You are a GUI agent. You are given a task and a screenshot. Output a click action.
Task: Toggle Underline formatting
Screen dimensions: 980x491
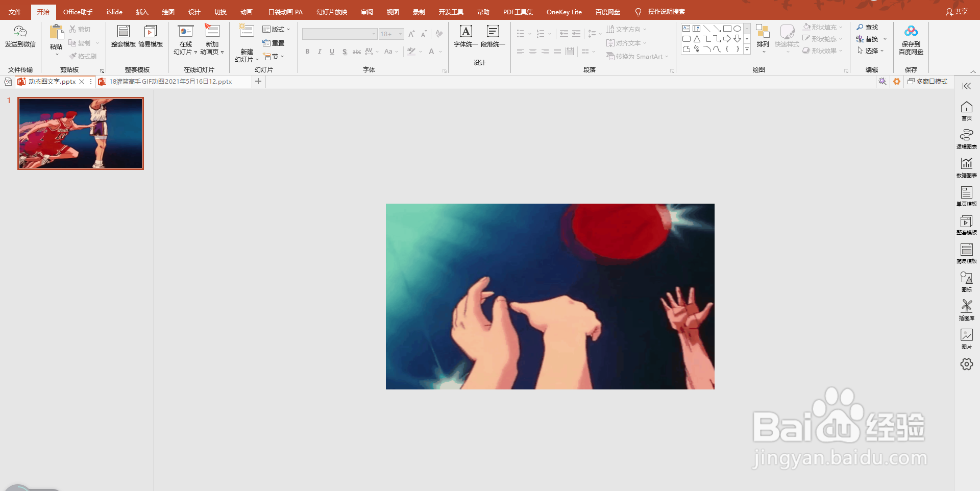[332, 52]
